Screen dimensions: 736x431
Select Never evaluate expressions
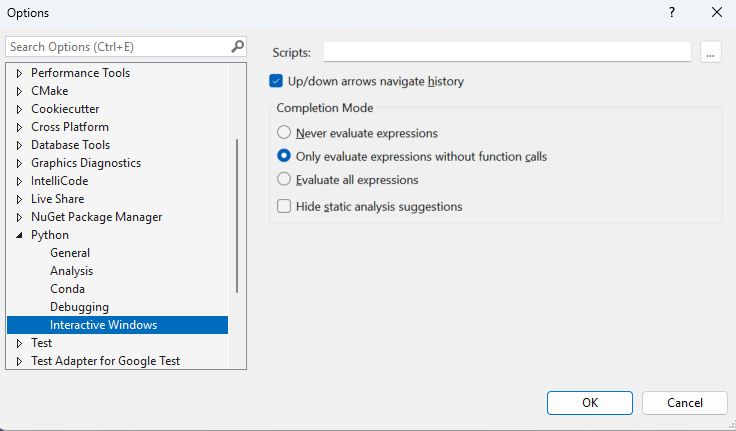pos(285,132)
